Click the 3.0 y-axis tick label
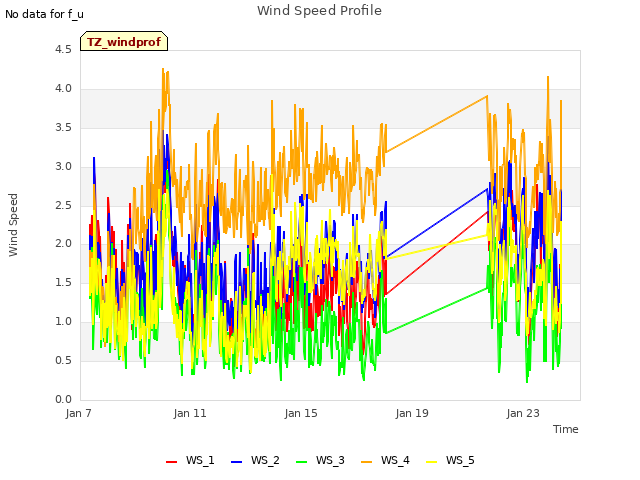 tap(63, 167)
